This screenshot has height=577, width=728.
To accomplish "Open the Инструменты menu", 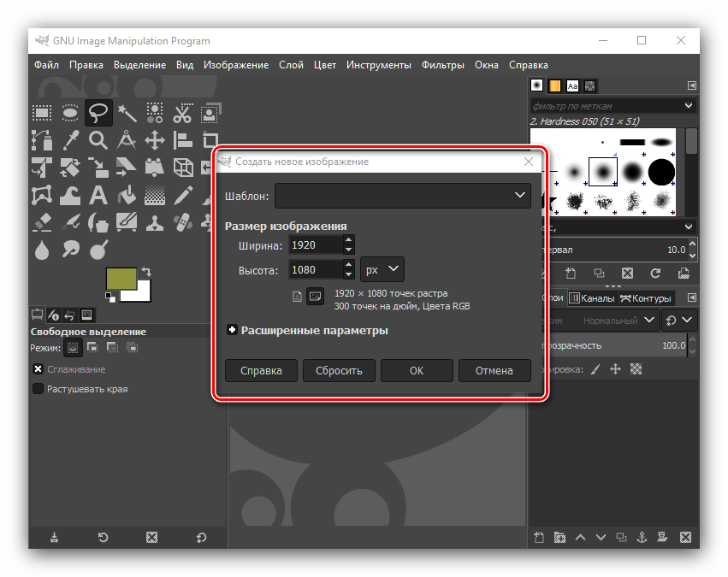I will pyautogui.click(x=379, y=65).
